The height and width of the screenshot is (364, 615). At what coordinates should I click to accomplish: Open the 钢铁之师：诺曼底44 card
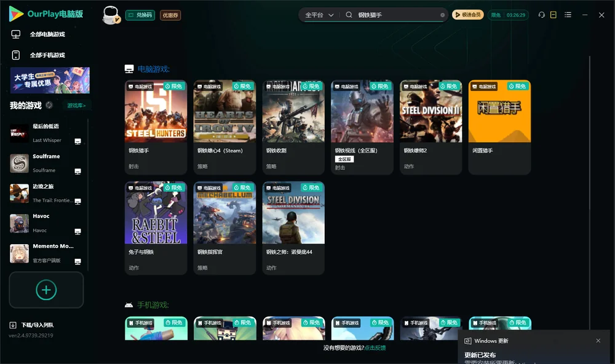coord(293,228)
